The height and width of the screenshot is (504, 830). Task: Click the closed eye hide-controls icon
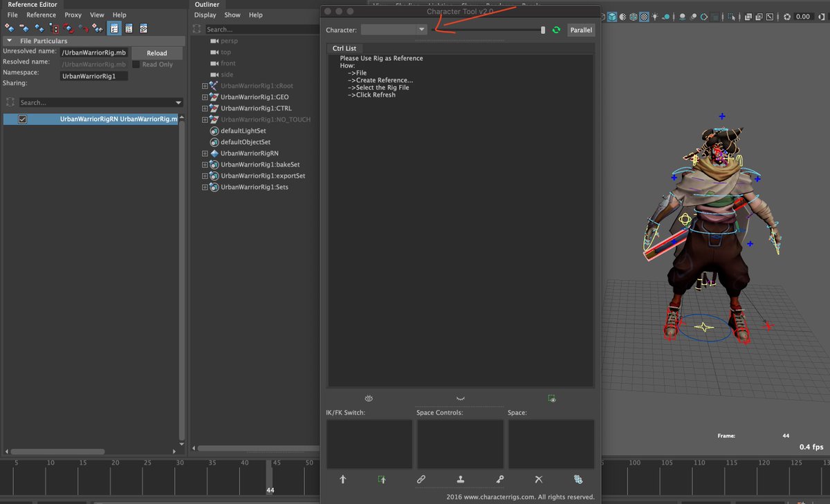[460, 398]
